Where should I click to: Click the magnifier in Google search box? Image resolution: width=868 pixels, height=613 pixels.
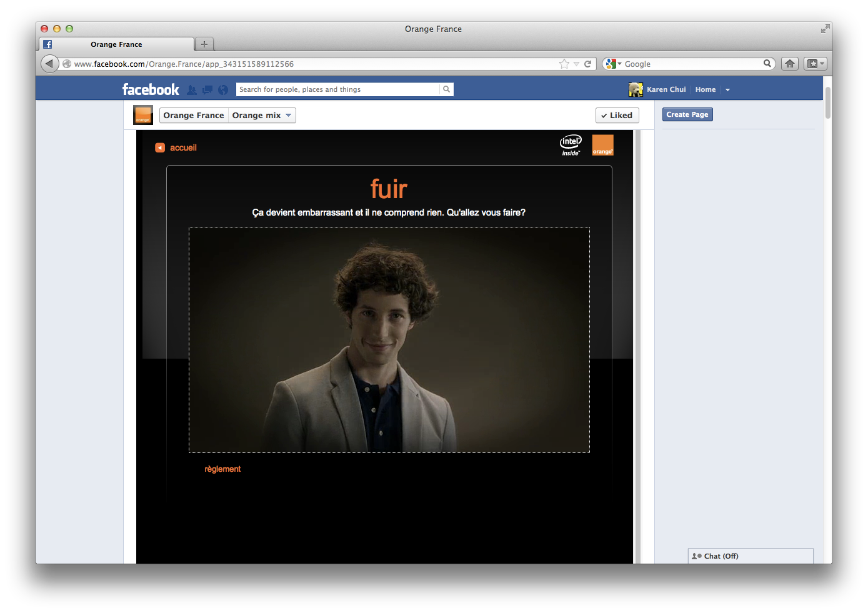point(767,64)
